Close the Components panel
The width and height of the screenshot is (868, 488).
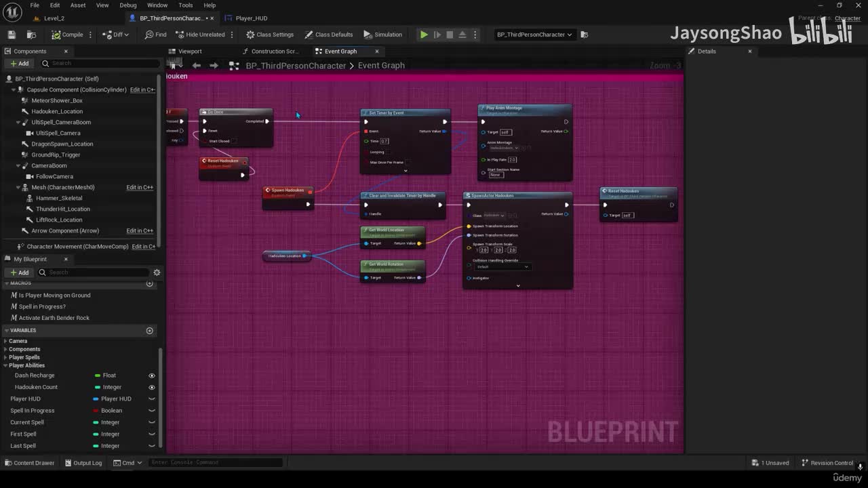[x=66, y=52]
